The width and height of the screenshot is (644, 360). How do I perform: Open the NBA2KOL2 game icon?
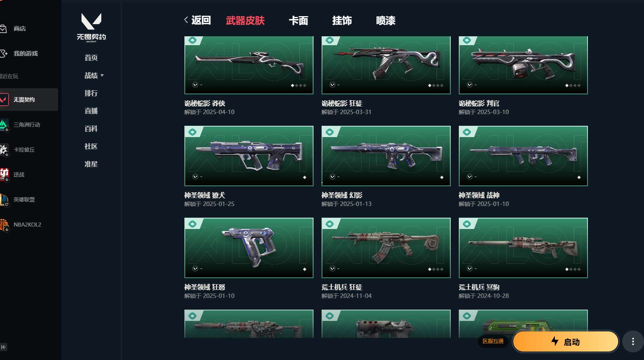pyautogui.click(x=4, y=225)
